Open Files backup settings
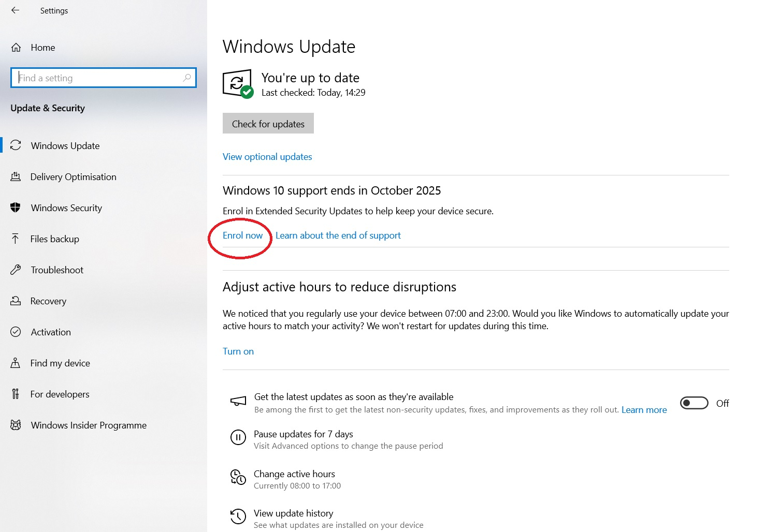779x532 pixels. point(54,239)
